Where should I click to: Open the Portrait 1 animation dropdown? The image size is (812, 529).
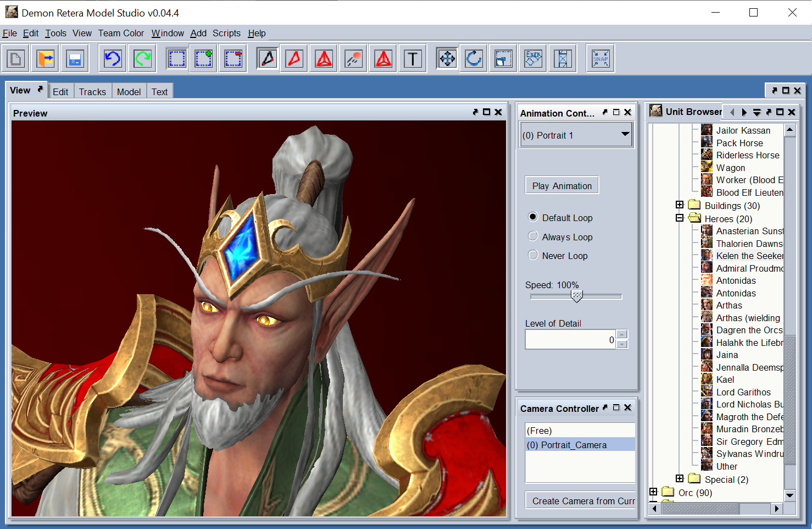point(577,135)
